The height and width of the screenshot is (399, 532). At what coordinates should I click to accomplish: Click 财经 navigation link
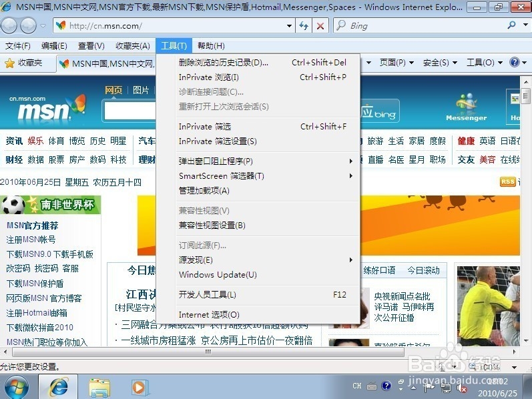(14, 159)
